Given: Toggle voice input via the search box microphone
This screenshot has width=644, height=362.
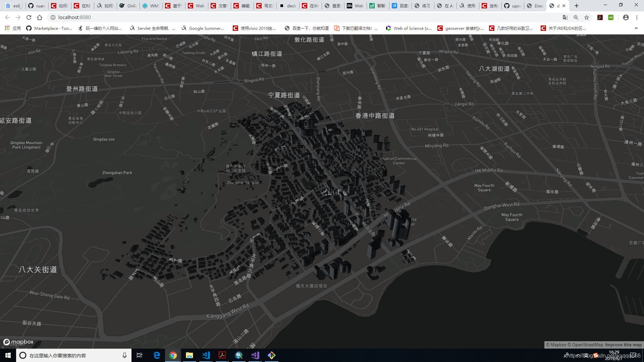Looking at the screenshot, I should pos(124,355).
